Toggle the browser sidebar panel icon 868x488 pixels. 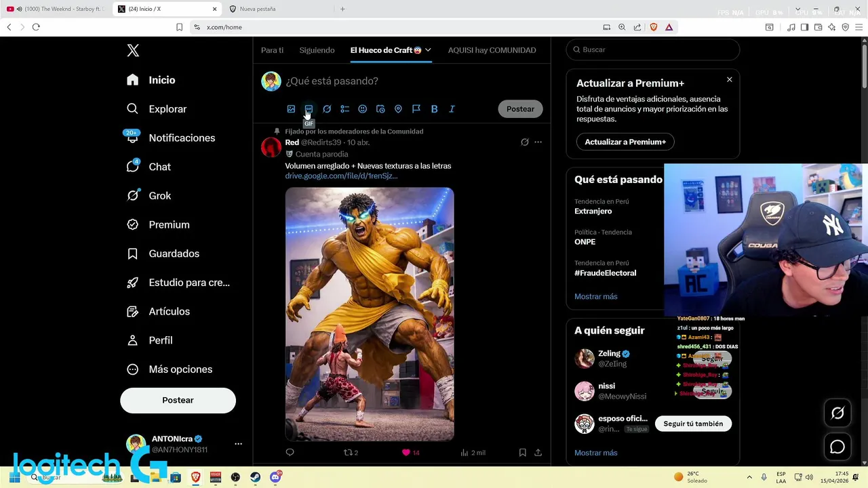click(x=804, y=27)
